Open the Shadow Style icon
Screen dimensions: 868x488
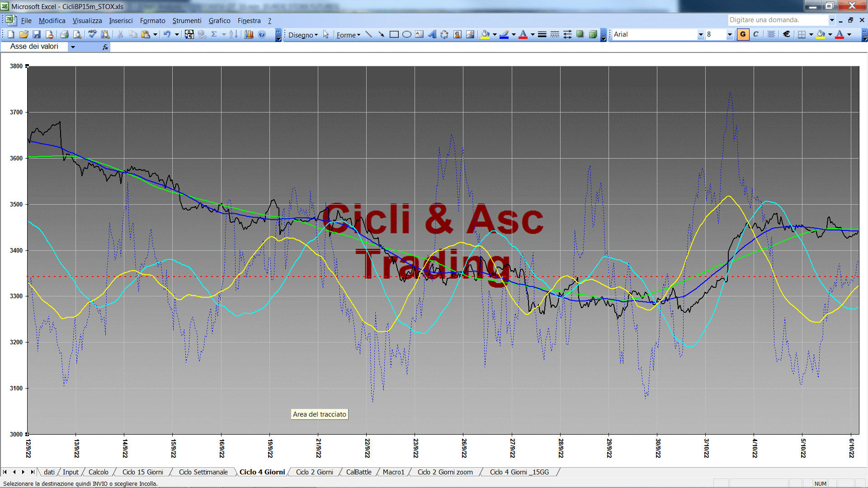click(x=580, y=34)
